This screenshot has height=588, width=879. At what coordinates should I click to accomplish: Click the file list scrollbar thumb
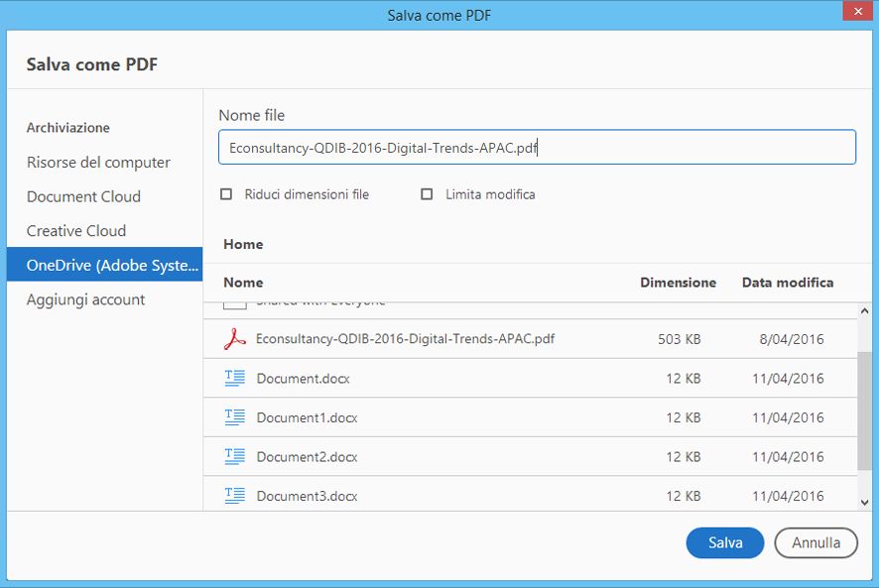coord(864,411)
